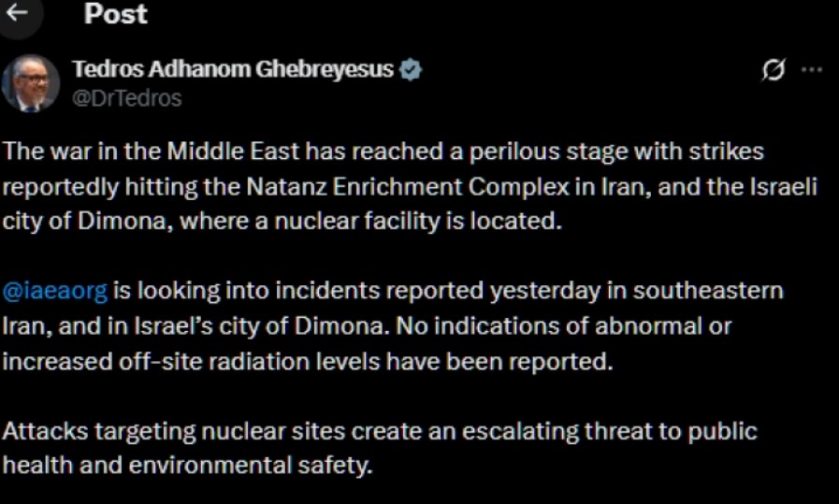
Task: Click the back arrow icon
Action: click(x=17, y=13)
